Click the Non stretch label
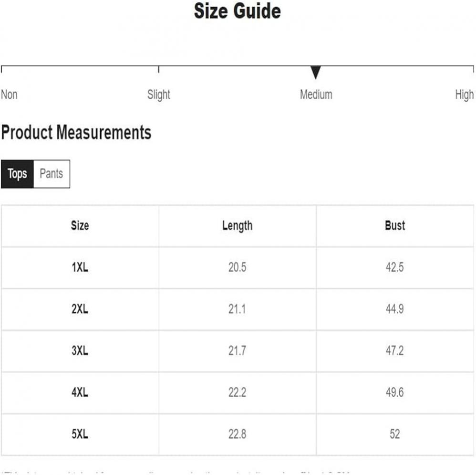The image size is (476, 475). [x=9, y=95]
